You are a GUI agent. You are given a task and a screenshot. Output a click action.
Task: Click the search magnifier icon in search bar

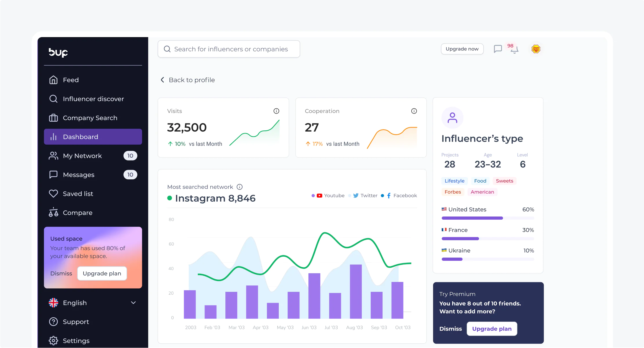pyautogui.click(x=167, y=49)
